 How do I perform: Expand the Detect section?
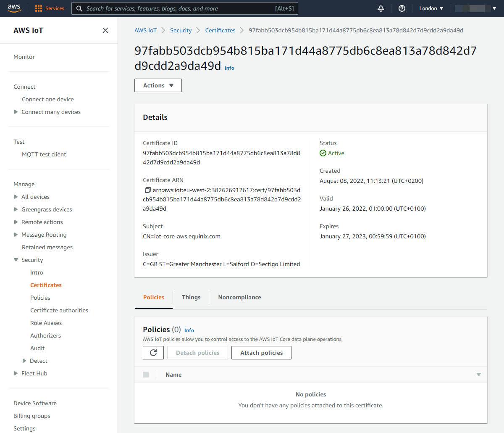(24, 361)
